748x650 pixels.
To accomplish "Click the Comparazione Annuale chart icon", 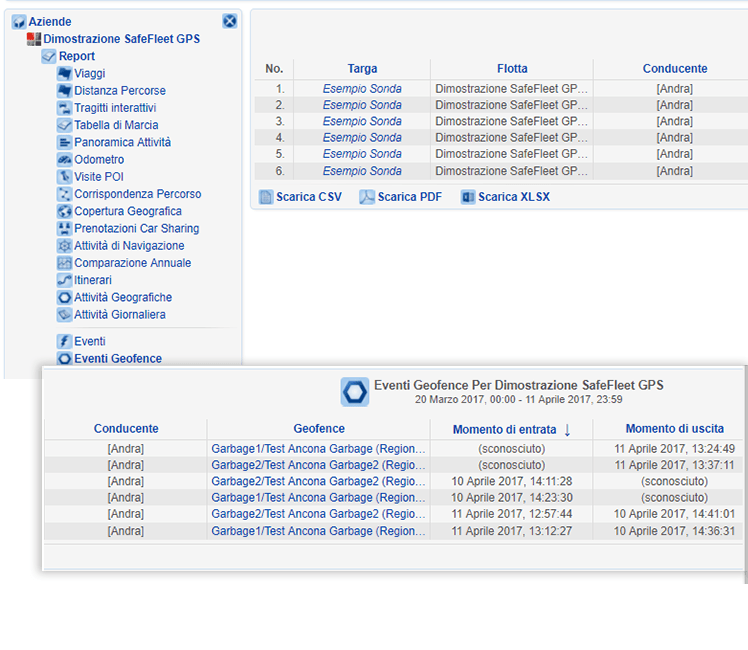I will (64, 263).
